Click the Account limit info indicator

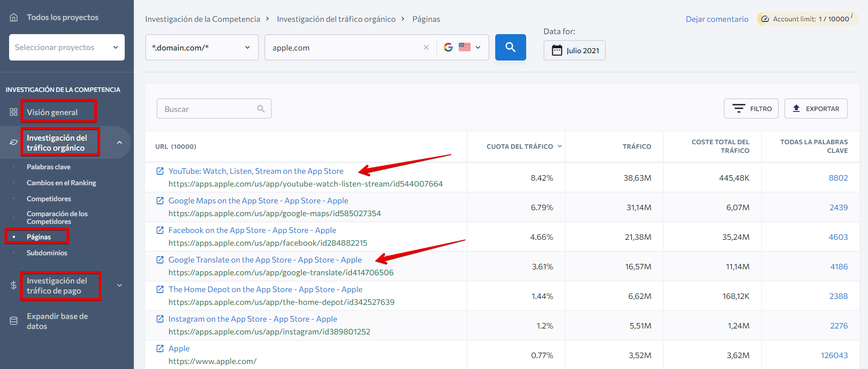[x=852, y=16]
